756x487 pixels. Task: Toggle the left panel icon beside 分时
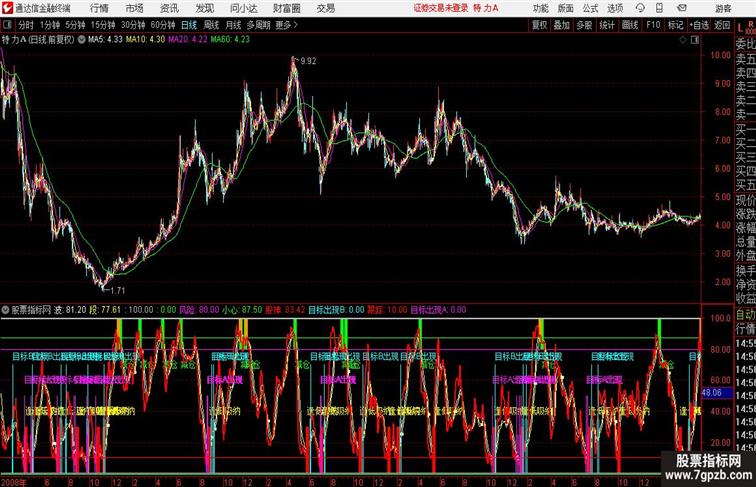click(7, 25)
